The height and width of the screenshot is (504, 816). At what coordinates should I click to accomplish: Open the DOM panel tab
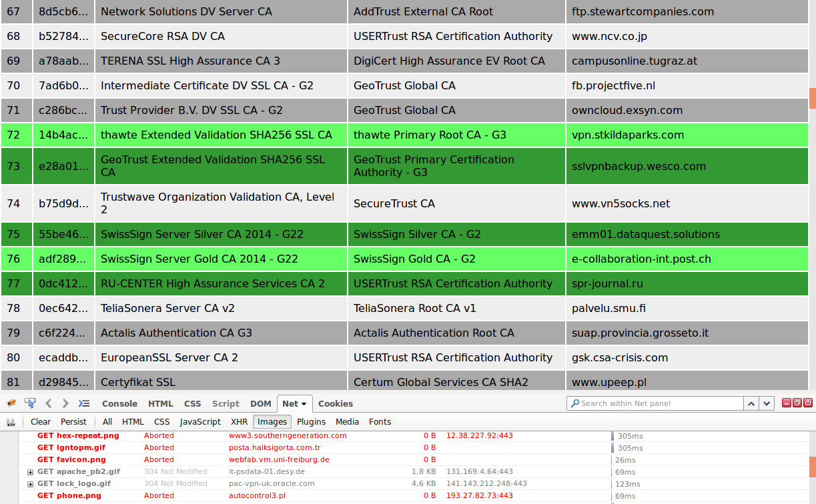point(261,403)
